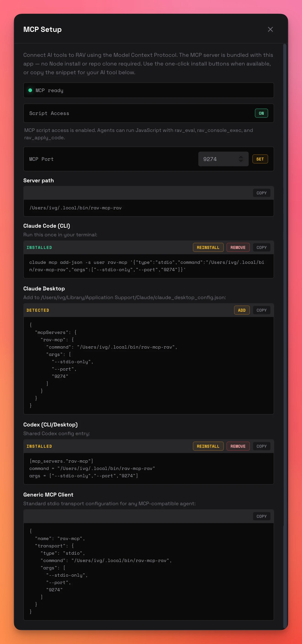Apply port with SET button
The height and width of the screenshot is (644, 302).
tap(260, 159)
